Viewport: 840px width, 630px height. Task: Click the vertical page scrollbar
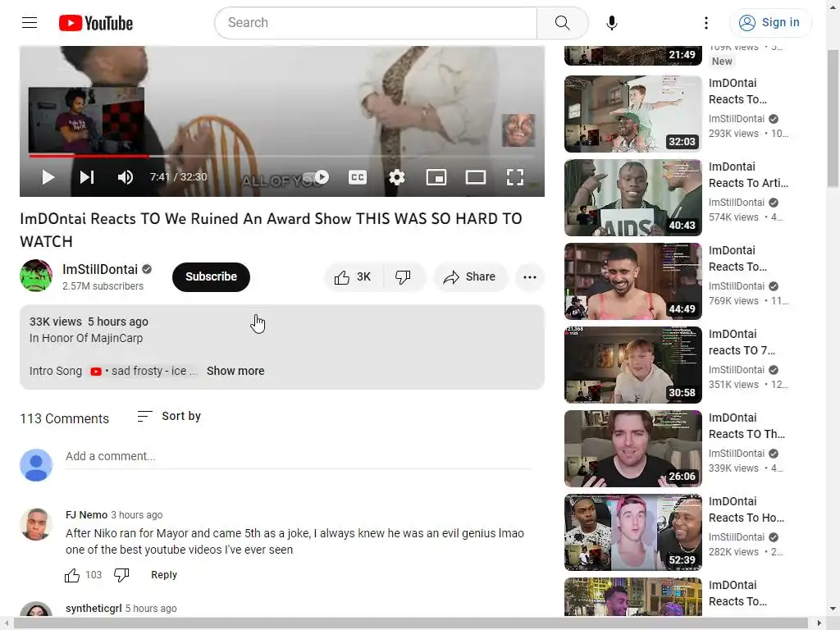coord(833,118)
